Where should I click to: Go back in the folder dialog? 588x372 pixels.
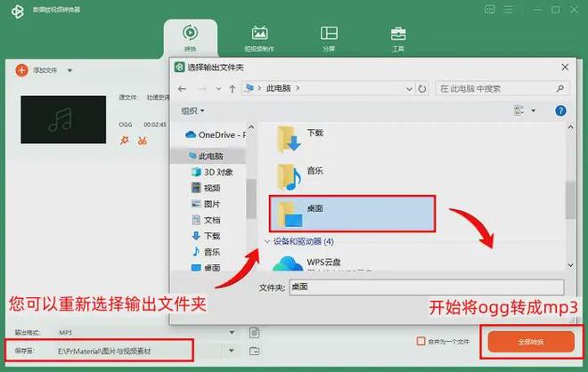(x=183, y=89)
